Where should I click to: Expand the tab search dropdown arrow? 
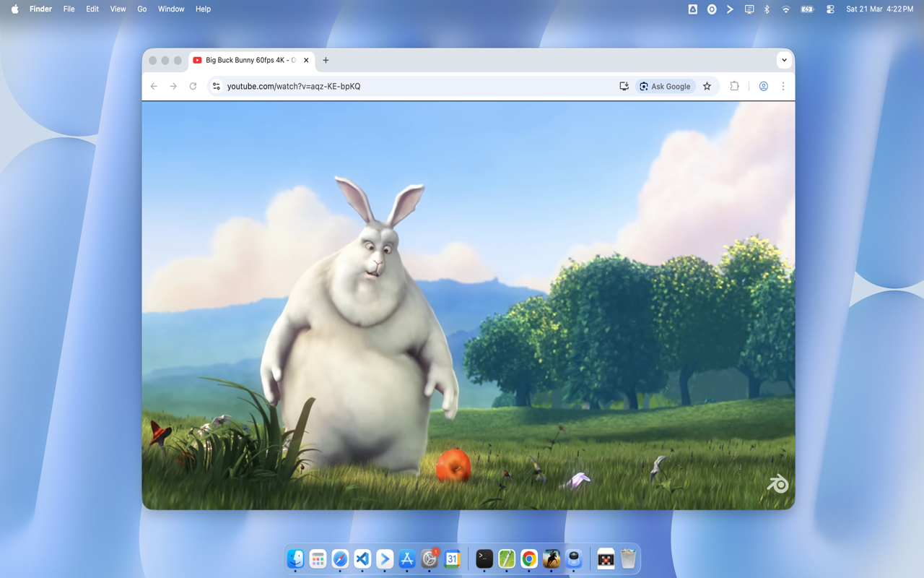[x=784, y=60]
